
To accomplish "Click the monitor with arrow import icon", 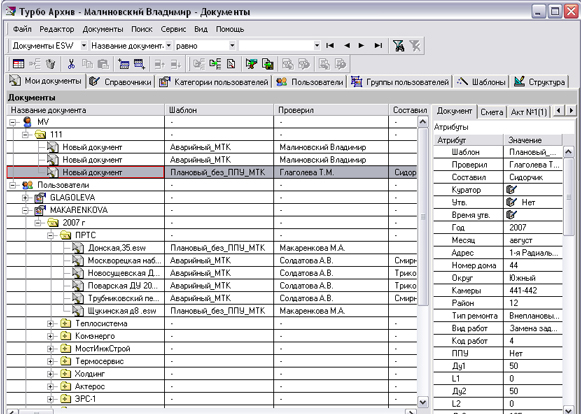I will click(251, 64).
